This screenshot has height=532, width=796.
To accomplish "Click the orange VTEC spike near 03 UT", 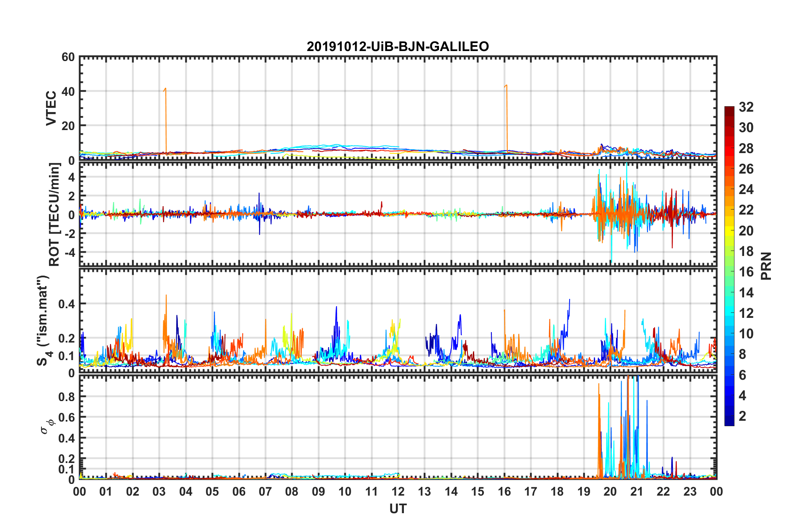I will (x=165, y=120).
